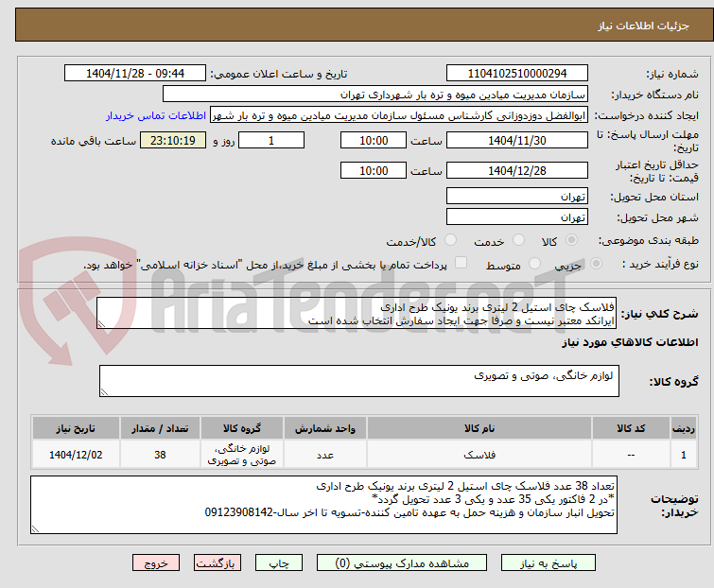Click the announcement date field 1404/11/28 - 09:44
Screen dimensions: 714x588
tap(135, 74)
